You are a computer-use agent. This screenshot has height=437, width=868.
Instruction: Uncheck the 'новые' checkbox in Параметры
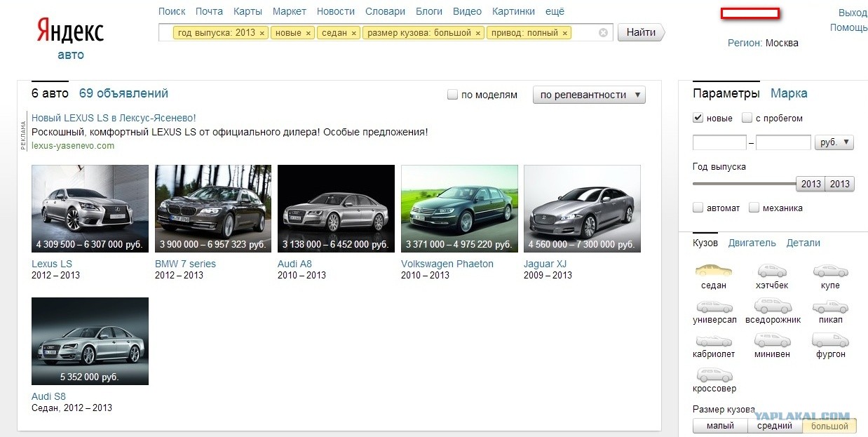[x=698, y=118]
